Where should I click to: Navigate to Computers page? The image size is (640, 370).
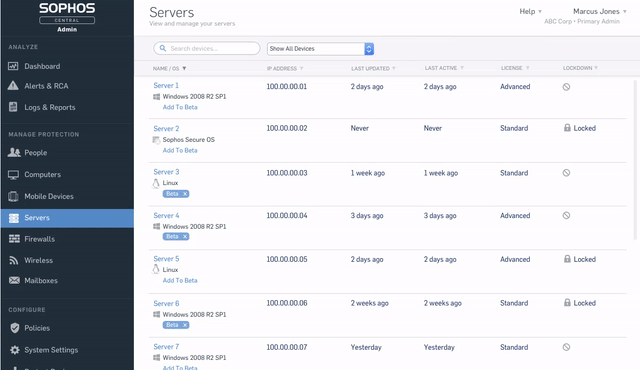pos(42,175)
